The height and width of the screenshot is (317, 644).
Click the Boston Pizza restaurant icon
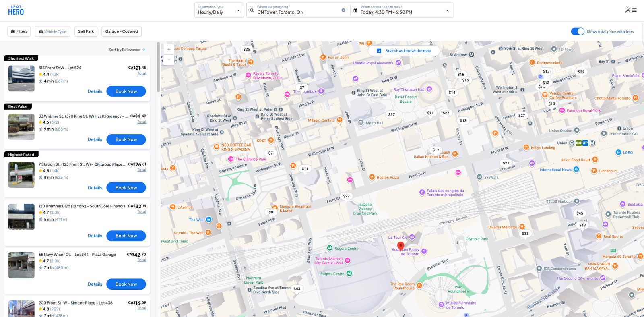click(x=372, y=177)
